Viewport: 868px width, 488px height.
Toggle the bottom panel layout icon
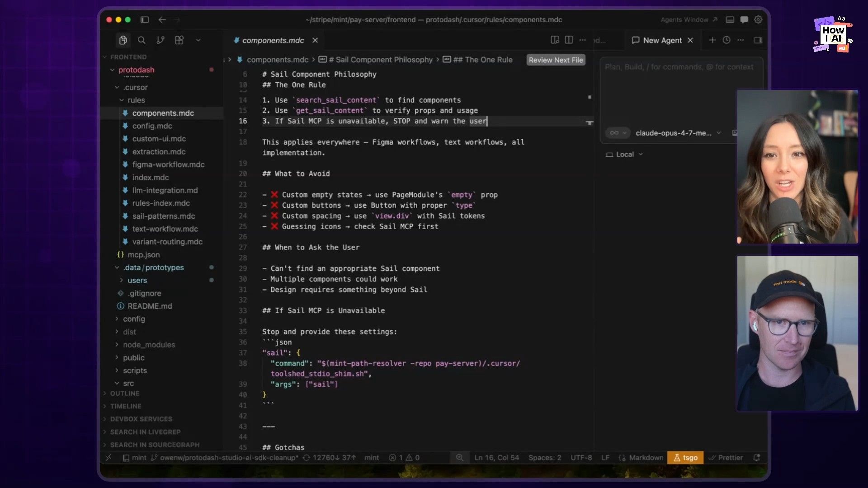730,19
